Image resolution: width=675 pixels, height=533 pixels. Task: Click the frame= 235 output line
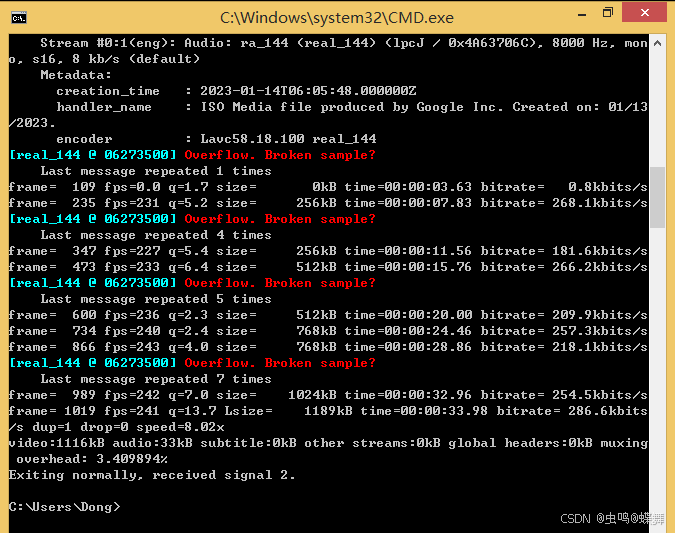(x=328, y=203)
